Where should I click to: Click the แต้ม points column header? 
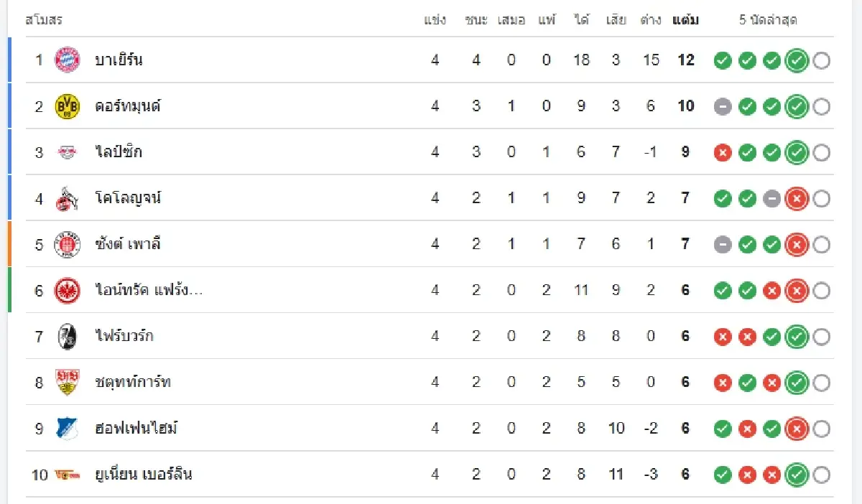(685, 20)
